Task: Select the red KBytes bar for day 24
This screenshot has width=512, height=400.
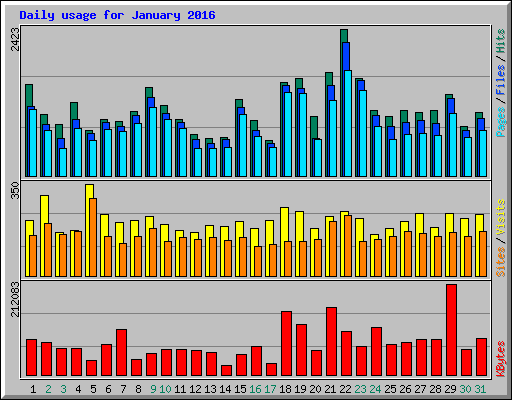Action: click(376, 351)
